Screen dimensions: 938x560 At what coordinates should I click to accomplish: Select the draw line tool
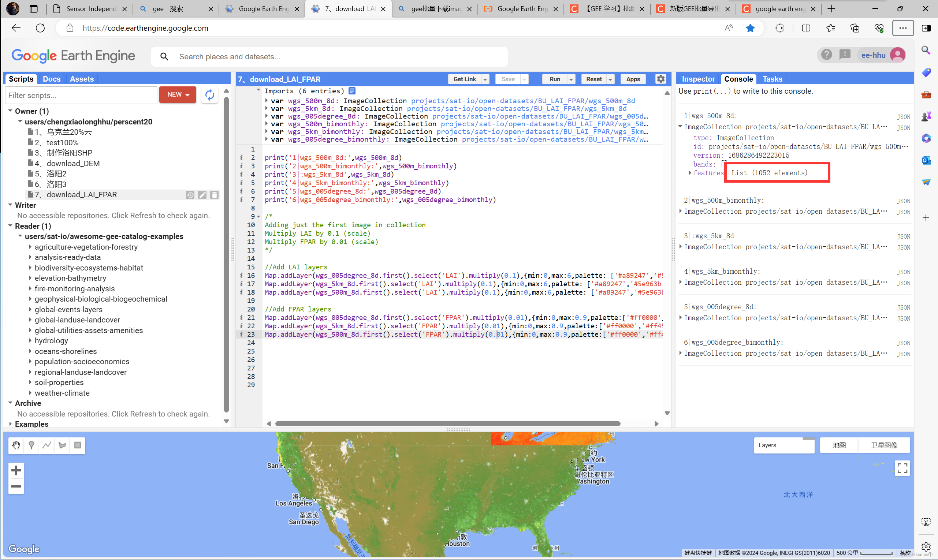47,445
